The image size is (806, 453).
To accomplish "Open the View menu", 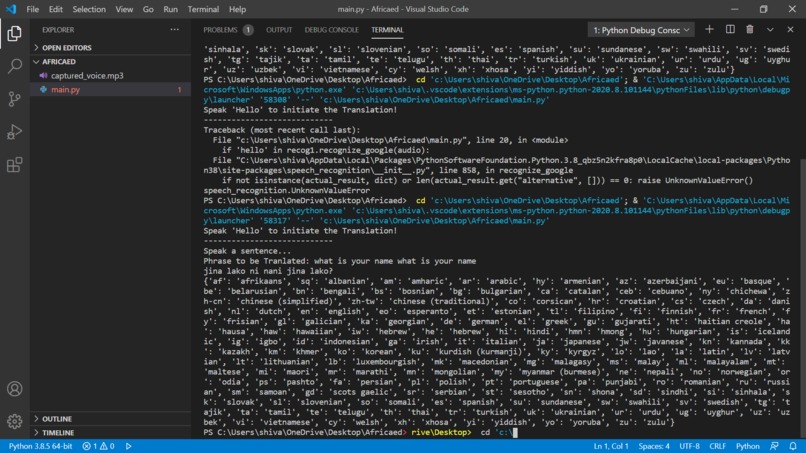I will (x=124, y=9).
